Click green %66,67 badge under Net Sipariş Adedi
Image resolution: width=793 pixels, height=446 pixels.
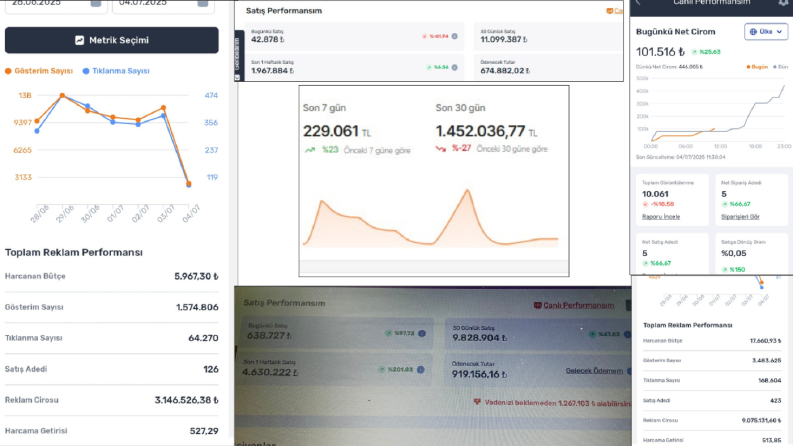(x=736, y=204)
